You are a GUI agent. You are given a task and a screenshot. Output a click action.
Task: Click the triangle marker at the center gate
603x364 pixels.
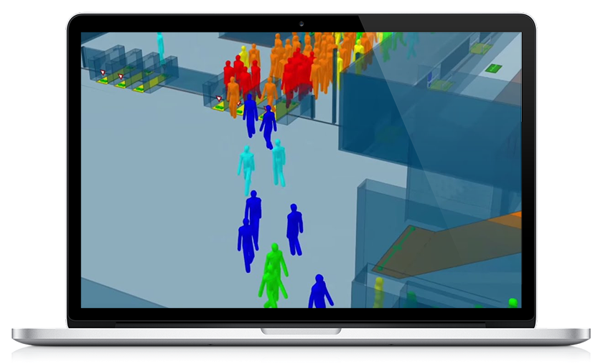click(220, 98)
